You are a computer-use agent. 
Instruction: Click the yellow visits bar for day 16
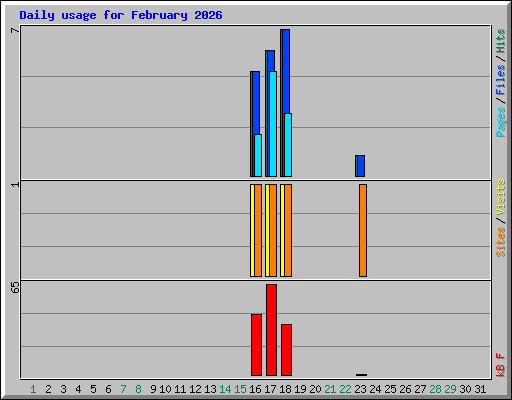(252, 230)
